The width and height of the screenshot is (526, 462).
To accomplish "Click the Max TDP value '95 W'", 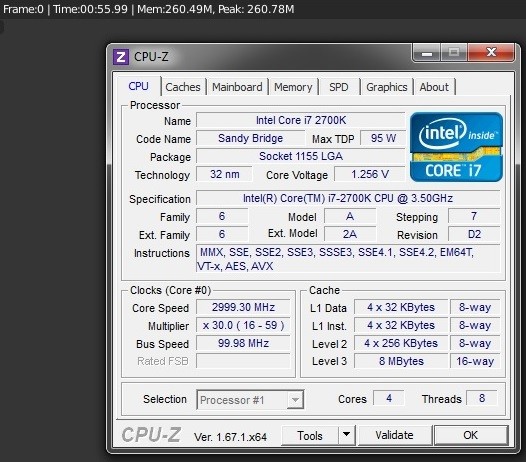I will [x=383, y=138].
